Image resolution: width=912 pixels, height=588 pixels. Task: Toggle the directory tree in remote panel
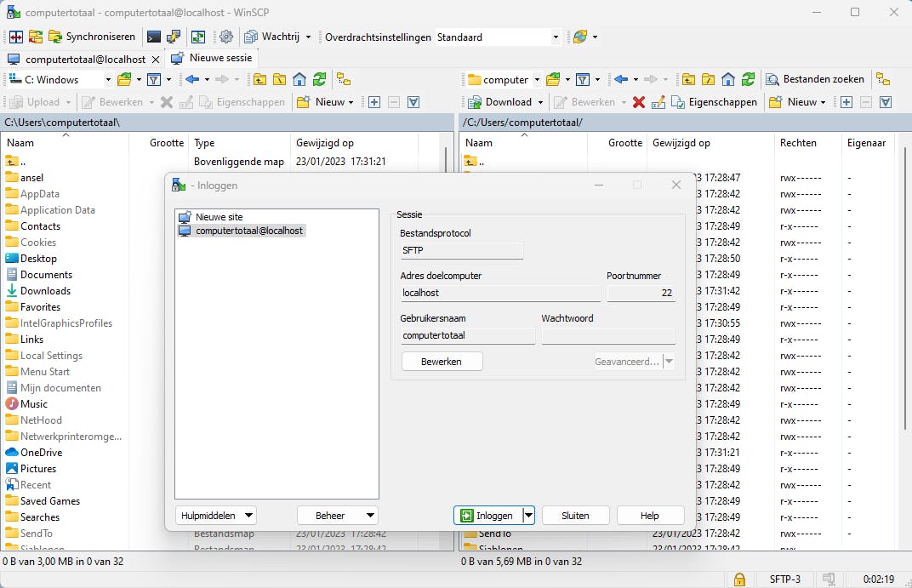[x=883, y=79]
